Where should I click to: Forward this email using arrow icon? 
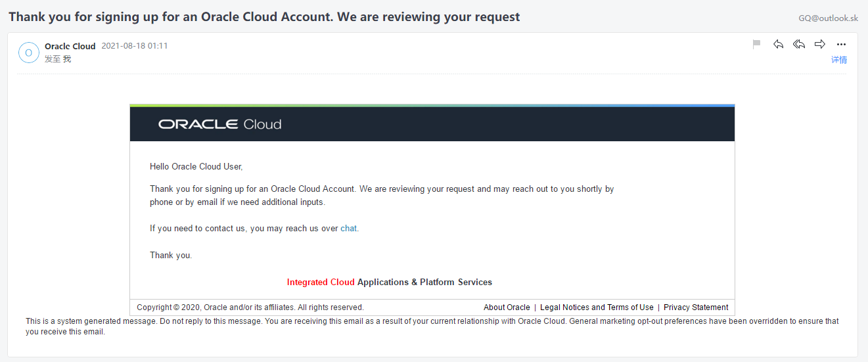(x=820, y=44)
